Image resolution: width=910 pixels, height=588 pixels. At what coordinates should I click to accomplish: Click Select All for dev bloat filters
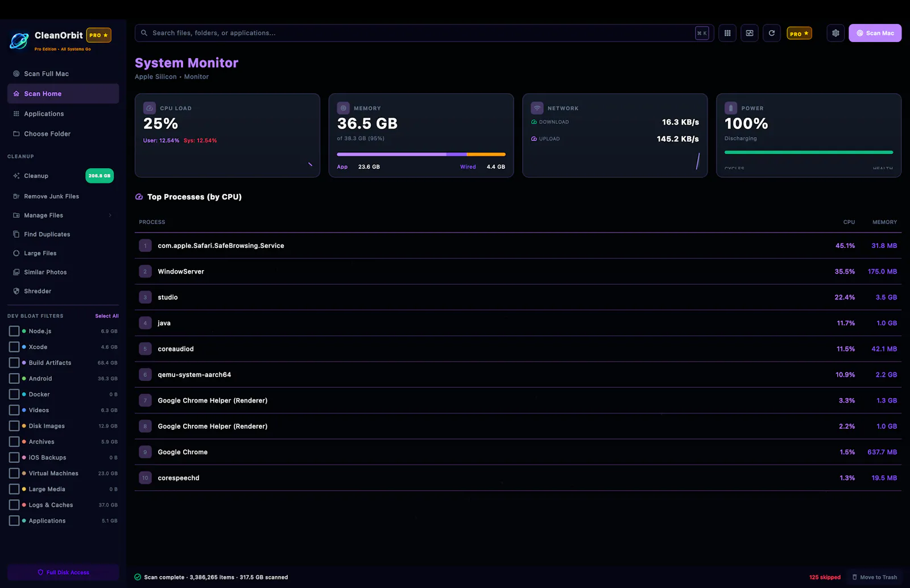(107, 316)
